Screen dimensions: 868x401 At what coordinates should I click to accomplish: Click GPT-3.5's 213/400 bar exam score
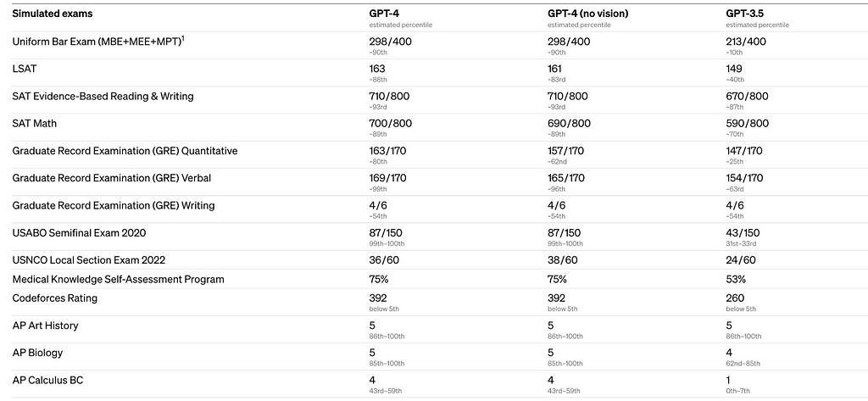747,42
